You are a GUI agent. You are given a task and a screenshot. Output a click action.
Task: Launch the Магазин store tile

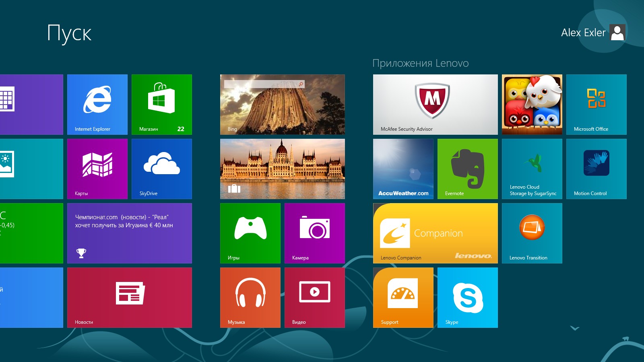(x=162, y=105)
